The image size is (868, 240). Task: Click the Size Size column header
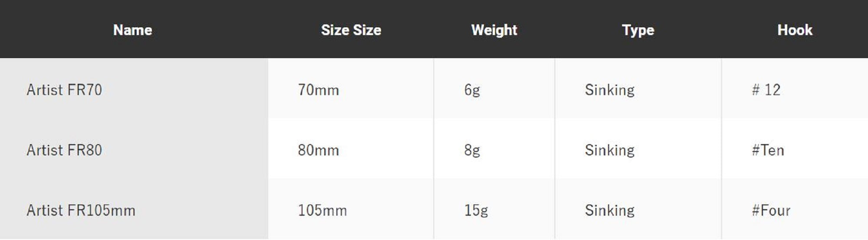coord(351,30)
